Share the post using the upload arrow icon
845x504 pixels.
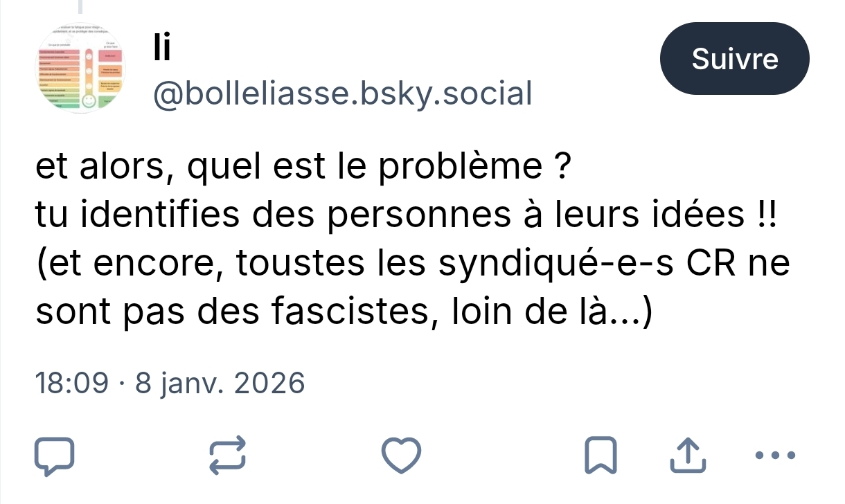coord(689,456)
